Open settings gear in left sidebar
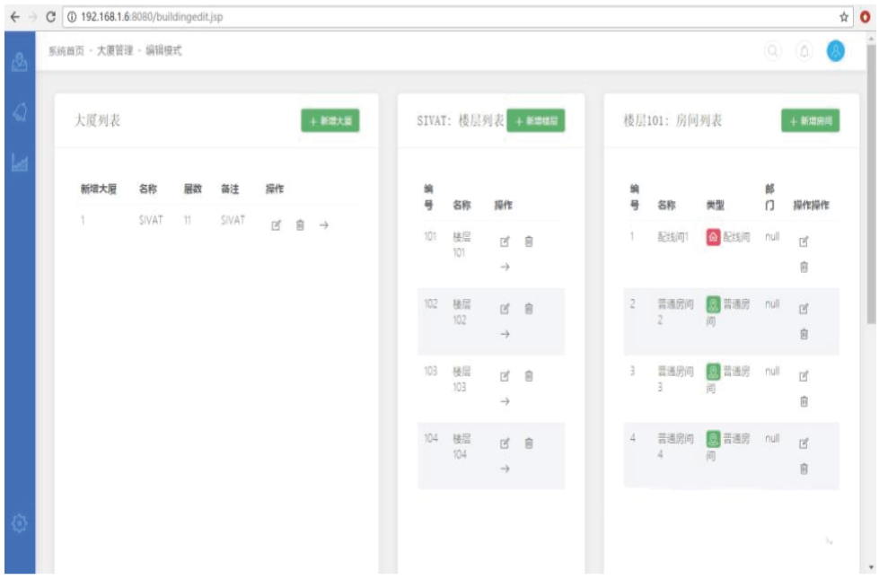 (20, 522)
